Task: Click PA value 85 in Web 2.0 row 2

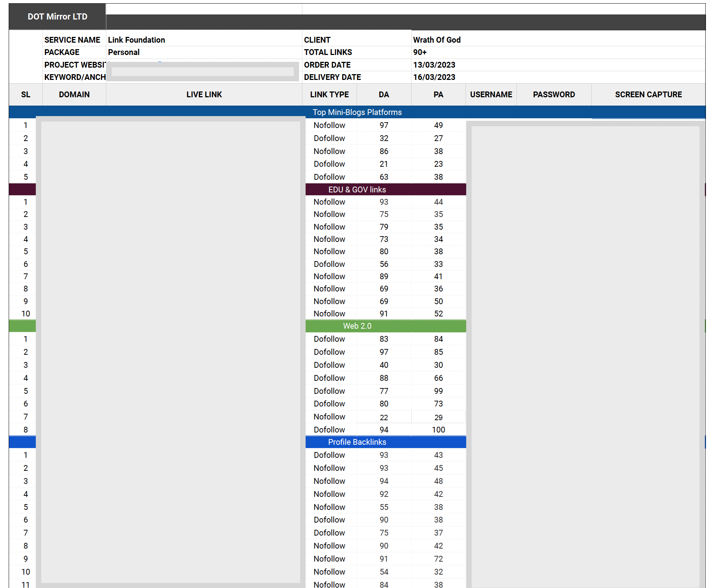Action: (x=438, y=352)
